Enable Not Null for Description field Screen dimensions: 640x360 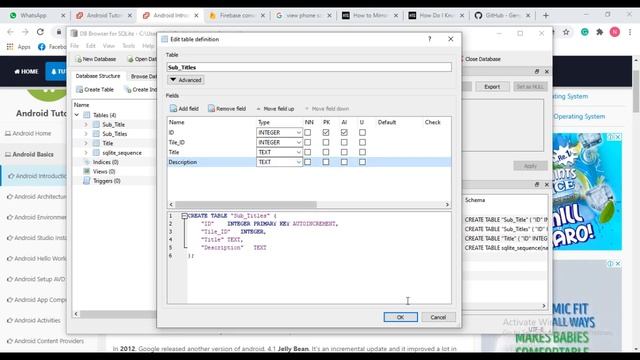308,162
